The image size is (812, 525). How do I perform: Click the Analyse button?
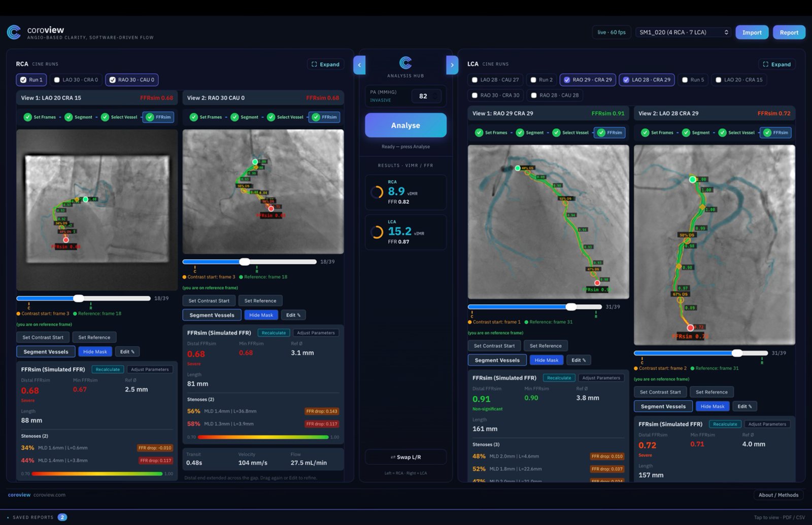click(405, 125)
